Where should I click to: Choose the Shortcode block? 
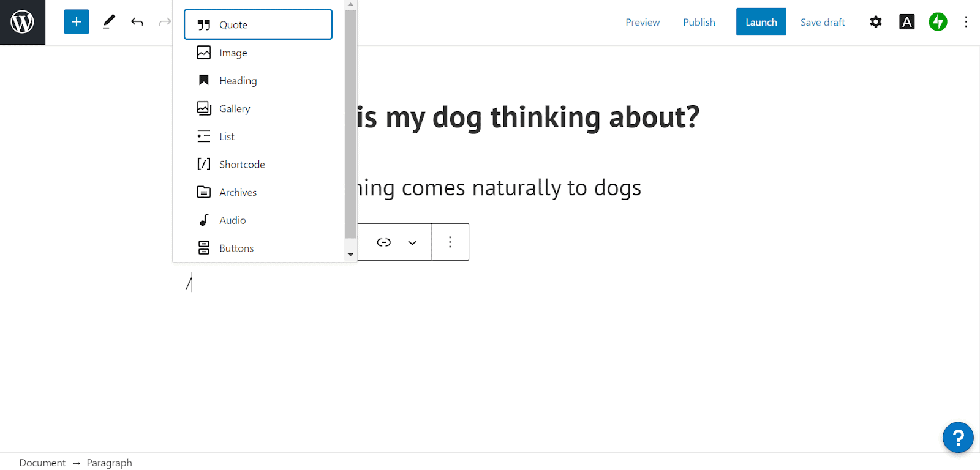point(258,164)
